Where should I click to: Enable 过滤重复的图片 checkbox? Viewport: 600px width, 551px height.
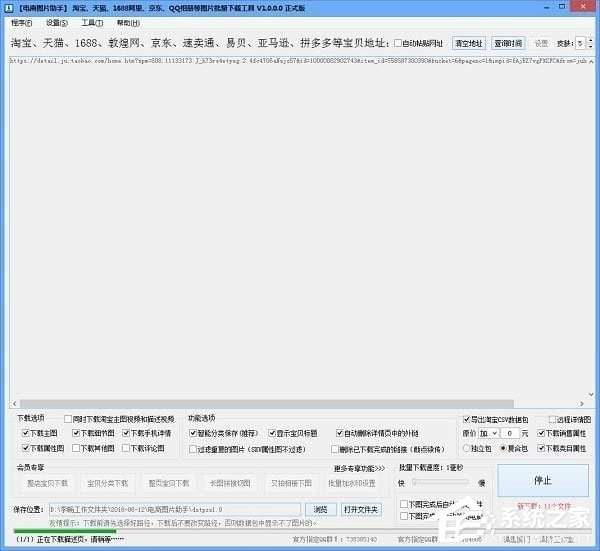(193, 449)
